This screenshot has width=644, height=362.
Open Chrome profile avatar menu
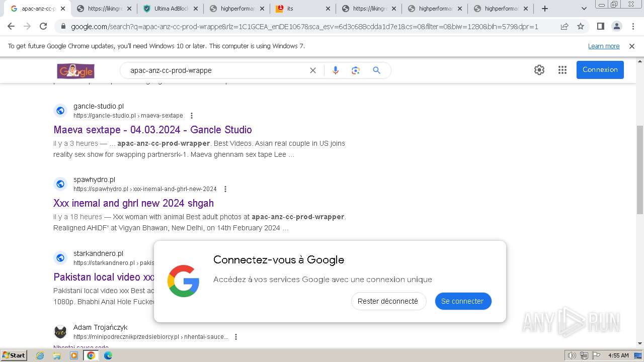616,26
